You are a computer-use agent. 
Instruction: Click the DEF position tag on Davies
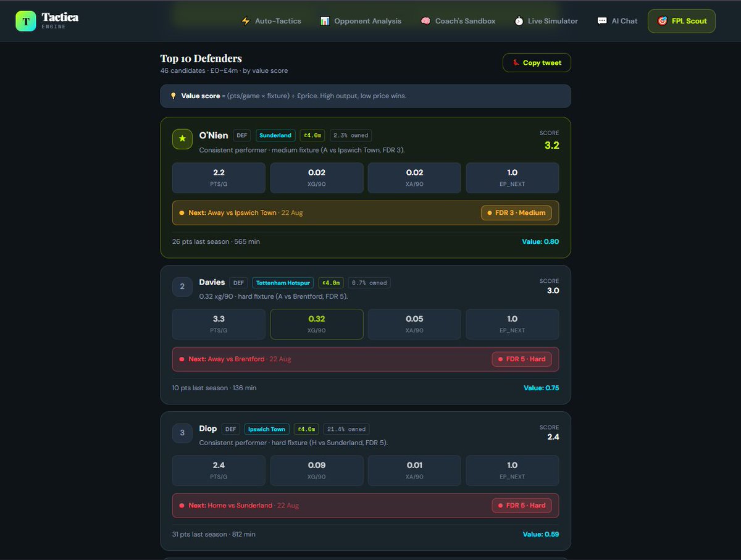pyautogui.click(x=238, y=283)
